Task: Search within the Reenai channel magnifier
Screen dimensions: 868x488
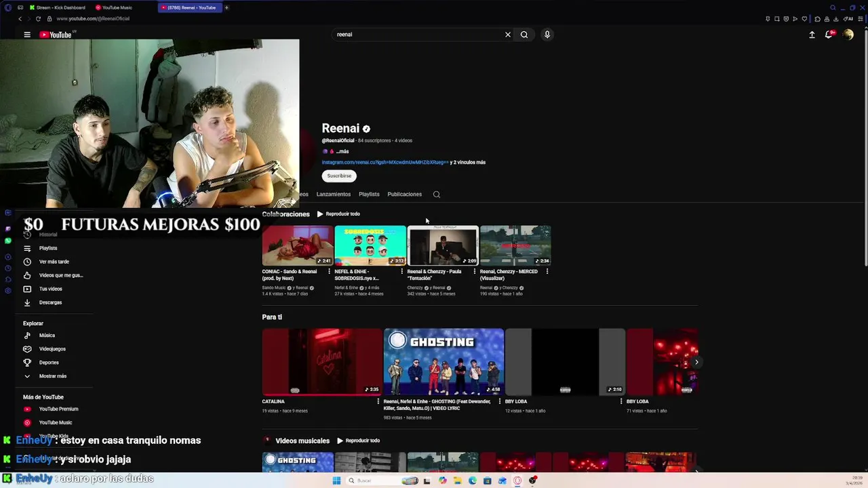Action: click(x=437, y=195)
